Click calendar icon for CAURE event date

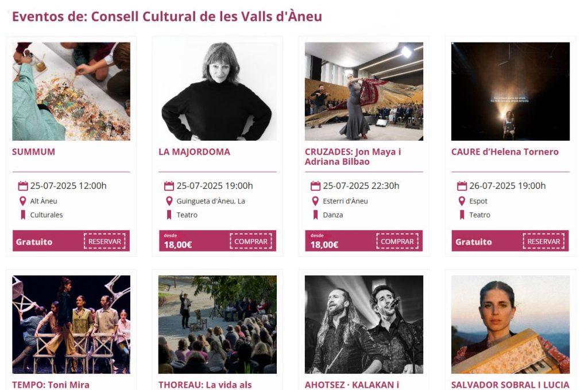[462, 186]
